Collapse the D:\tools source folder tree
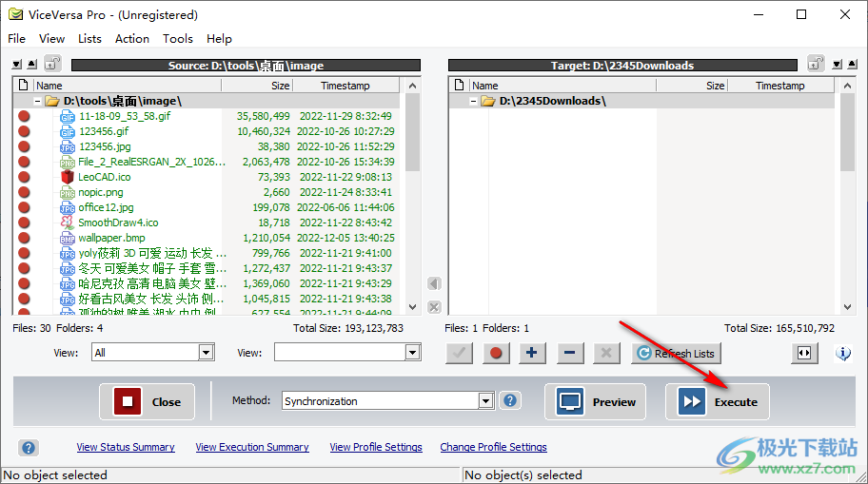Viewport: 868px width, 484px height. pos(37,101)
